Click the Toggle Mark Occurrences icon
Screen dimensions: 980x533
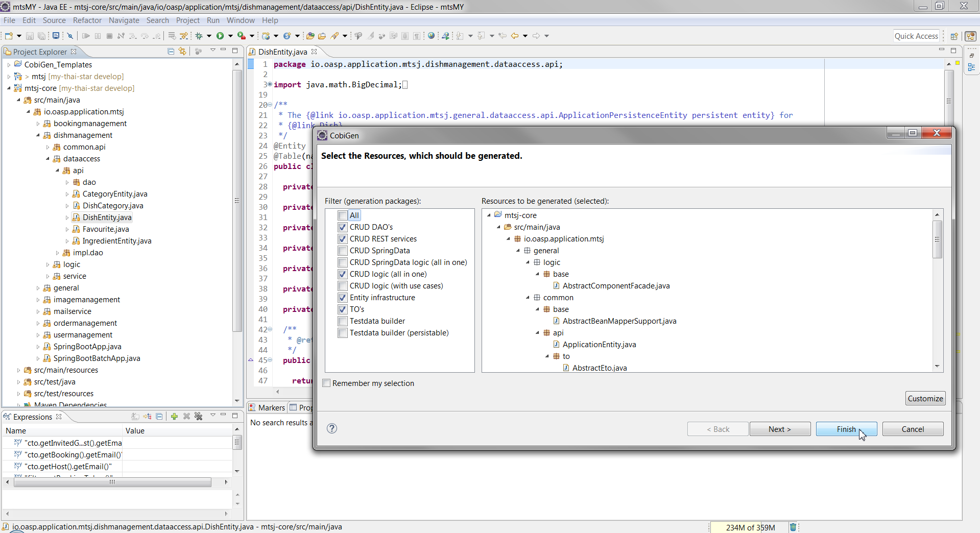pos(370,36)
